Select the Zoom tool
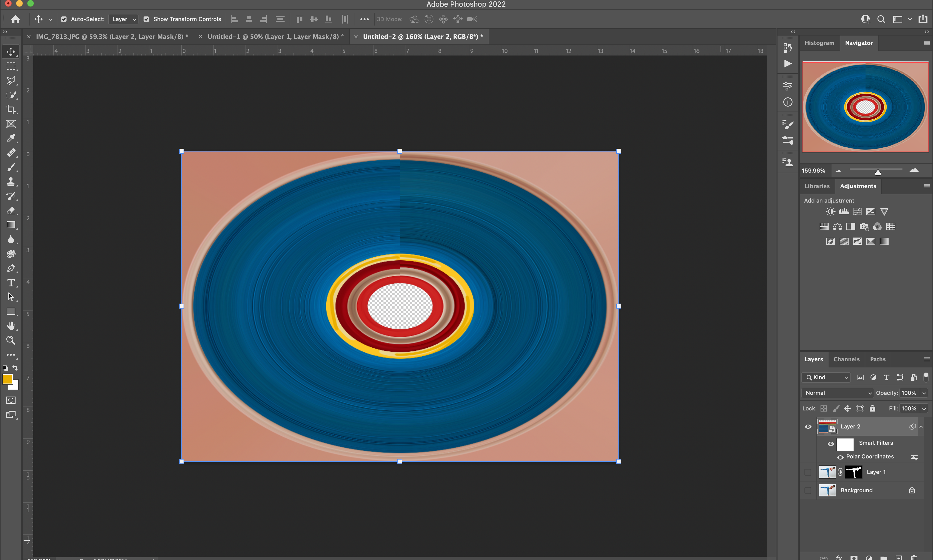933x560 pixels. 11,340
